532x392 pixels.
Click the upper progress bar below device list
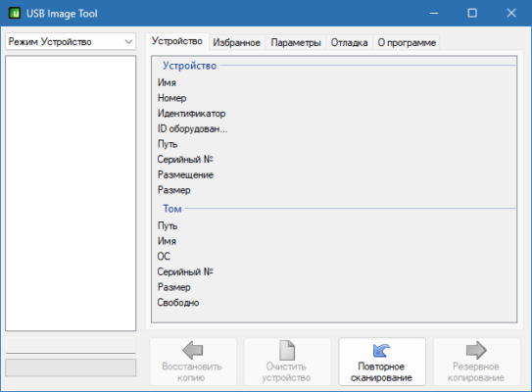pyautogui.click(x=71, y=346)
